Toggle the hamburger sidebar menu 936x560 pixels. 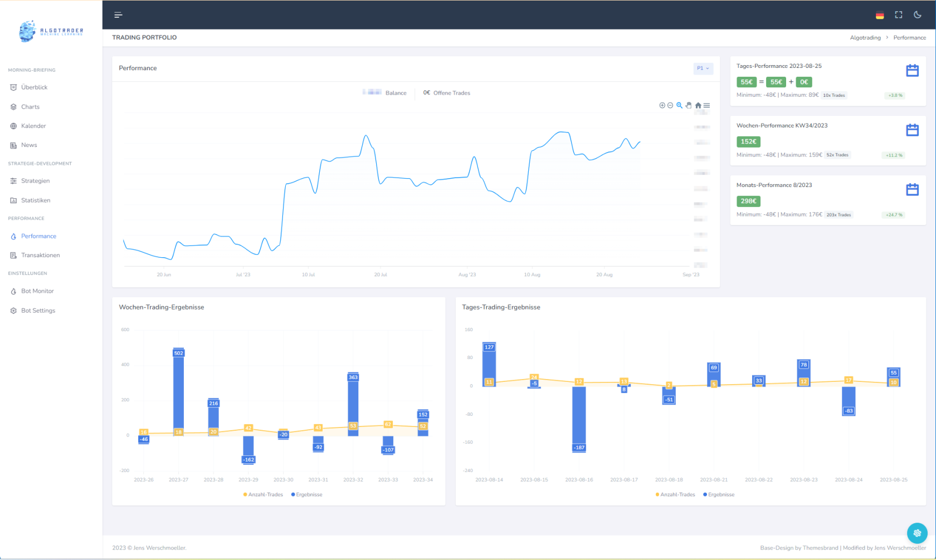click(118, 15)
